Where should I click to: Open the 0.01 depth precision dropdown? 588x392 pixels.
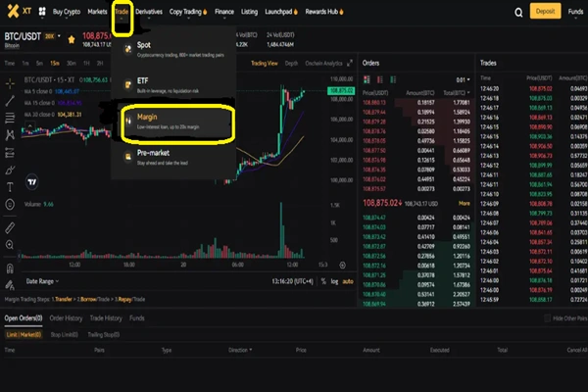pyautogui.click(x=464, y=80)
